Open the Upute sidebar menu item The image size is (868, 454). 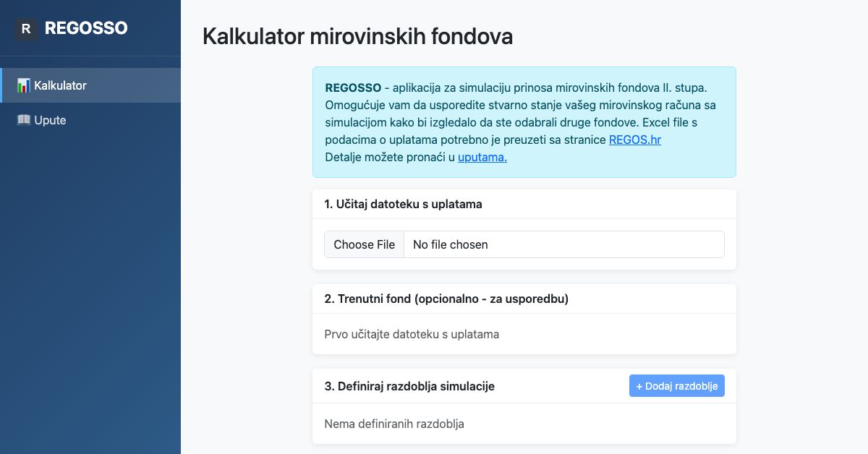click(90, 120)
